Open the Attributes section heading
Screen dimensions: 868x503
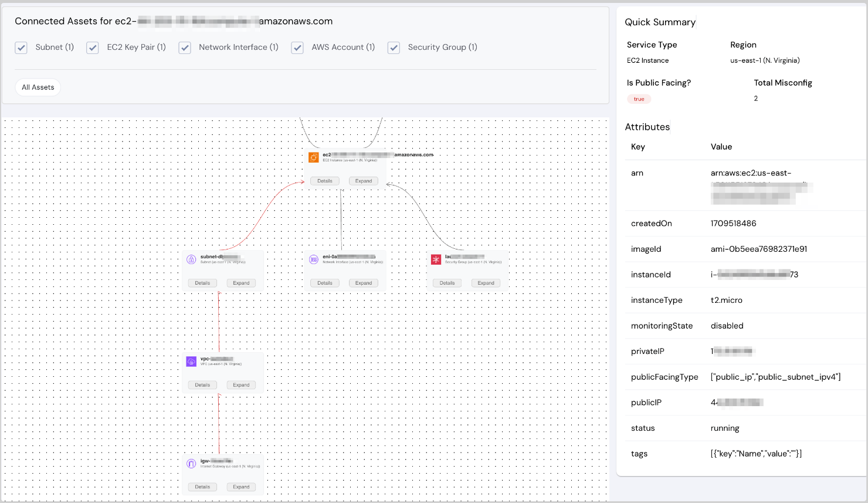tap(647, 127)
